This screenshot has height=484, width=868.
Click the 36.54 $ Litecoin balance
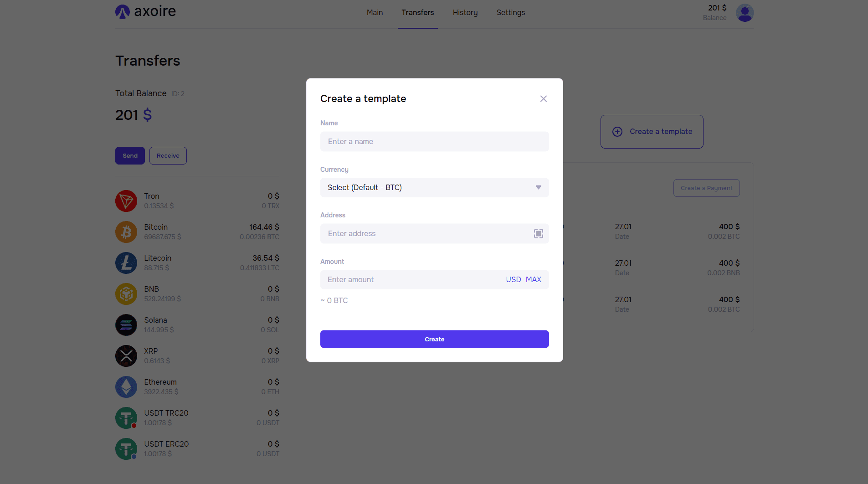pyautogui.click(x=266, y=258)
